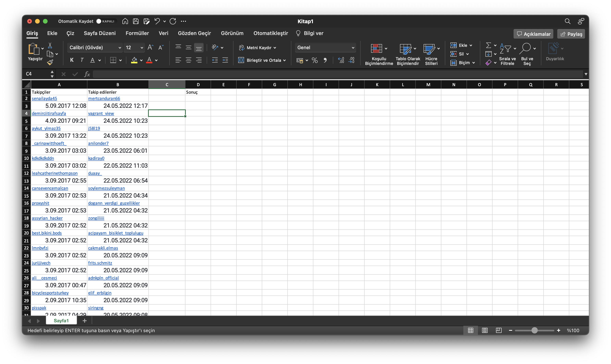Open the font size 12 dropdown

coord(134,48)
